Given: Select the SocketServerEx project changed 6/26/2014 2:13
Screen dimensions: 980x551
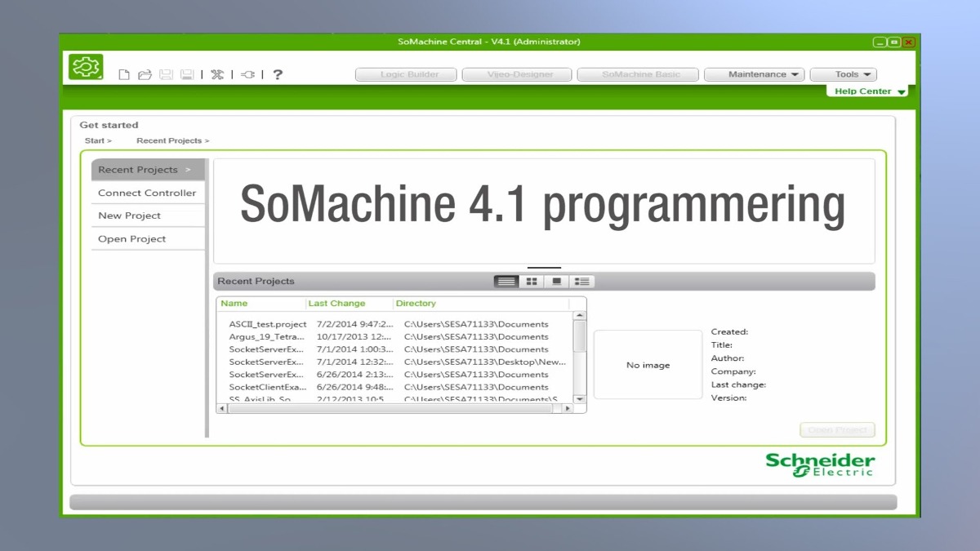Looking at the screenshot, I should click(395, 375).
